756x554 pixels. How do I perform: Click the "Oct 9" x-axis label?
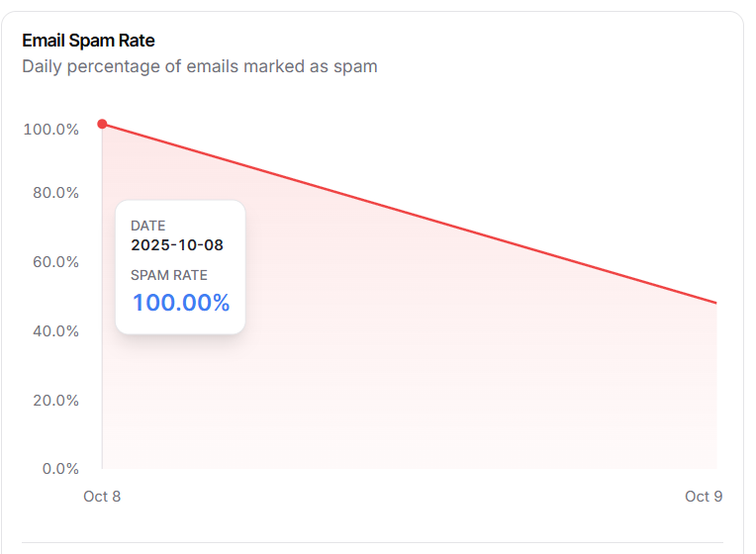coord(704,497)
